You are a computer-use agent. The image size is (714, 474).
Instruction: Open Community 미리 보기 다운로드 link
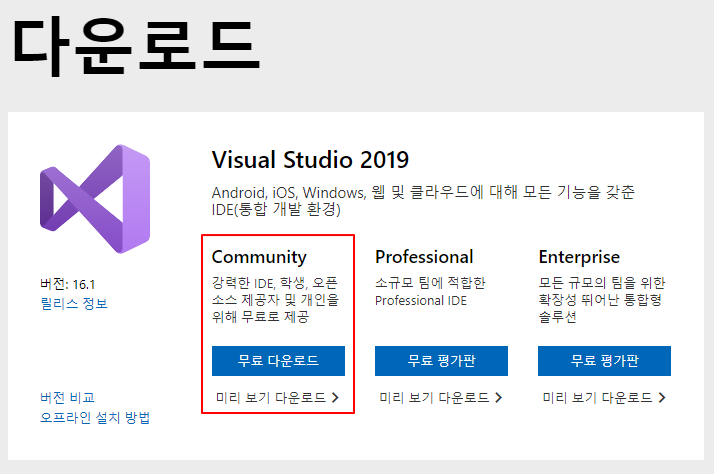tap(277, 398)
